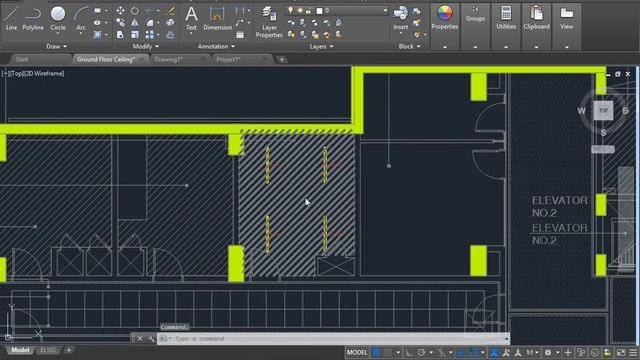
Task: Expand the Block panel dropdown
Action: click(409, 47)
